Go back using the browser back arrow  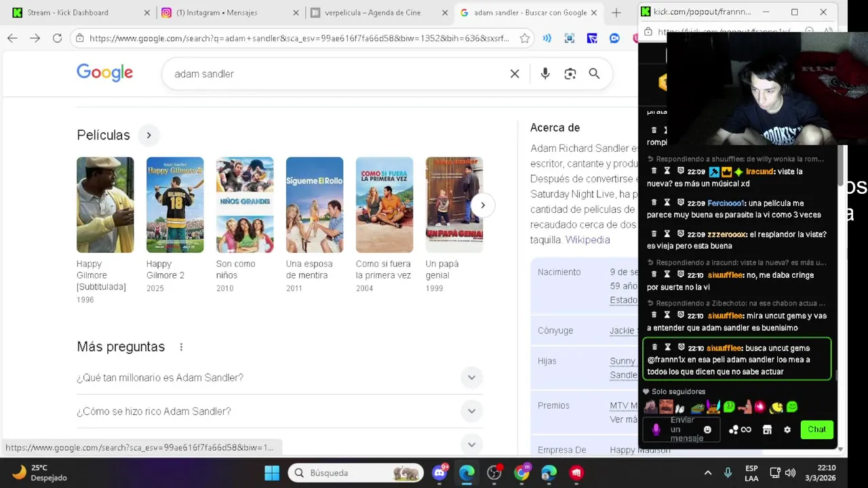12,39
